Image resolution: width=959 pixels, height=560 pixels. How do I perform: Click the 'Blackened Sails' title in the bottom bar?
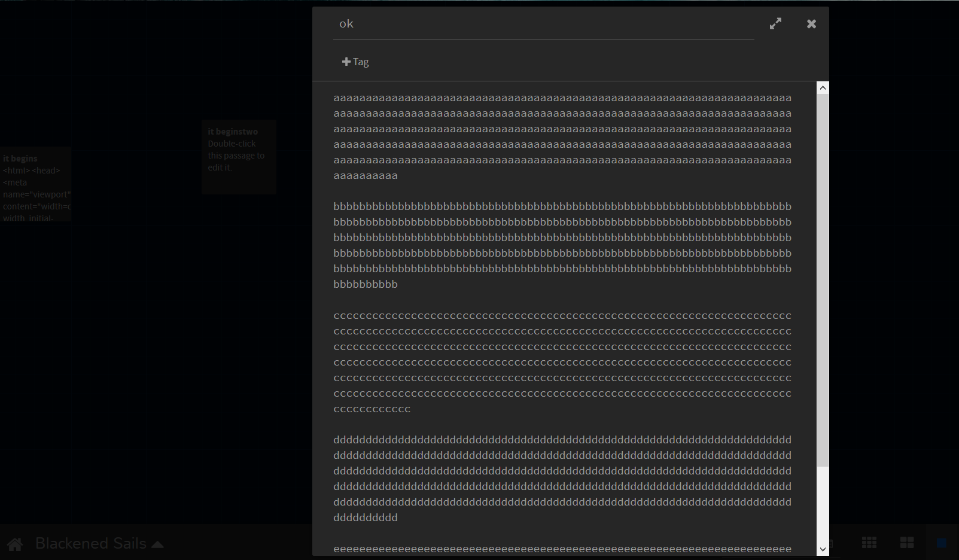point(91,543)
